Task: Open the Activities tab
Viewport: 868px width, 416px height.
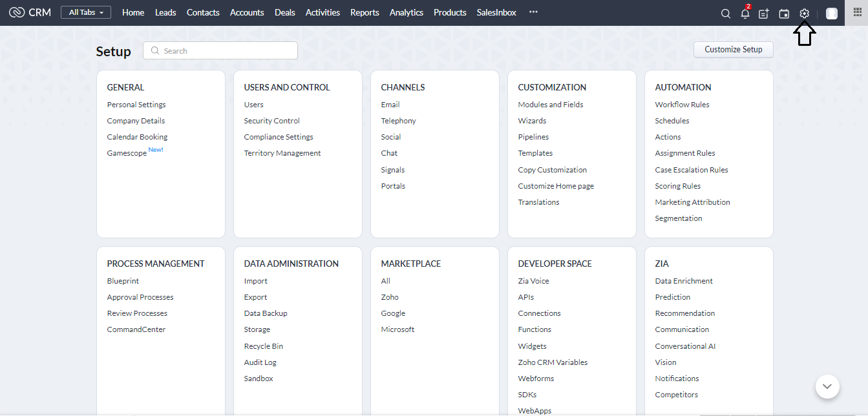Action: (323, 12)
